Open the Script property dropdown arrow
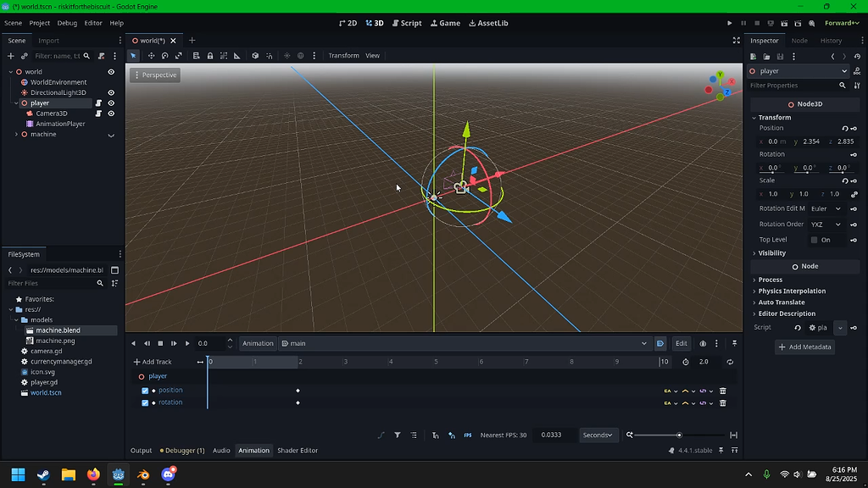This screenshot has height=488, width=868. tap(840, 328)
